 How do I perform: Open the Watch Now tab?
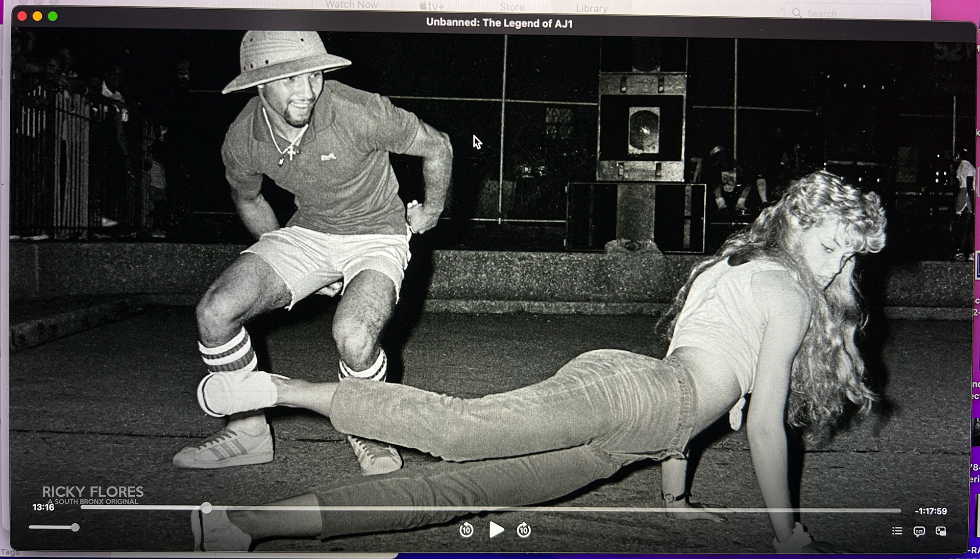[x=352, y=5]
